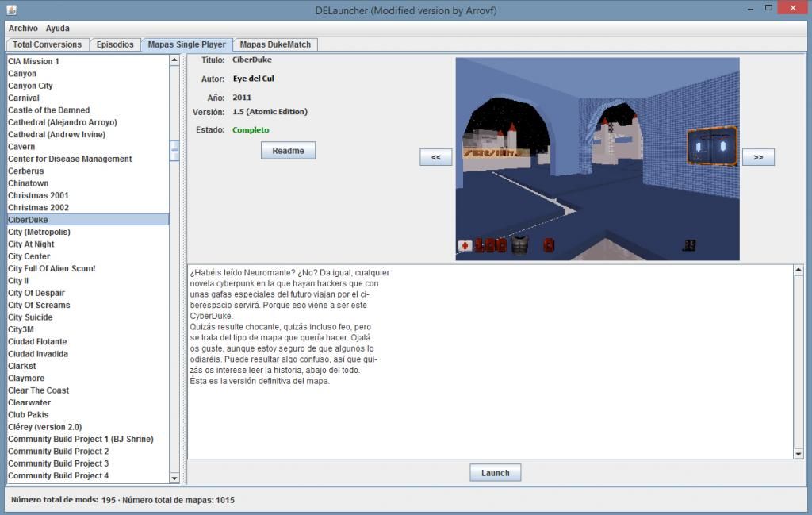Select City II map
Screen dimensions: 812x515
tap(88, 280)
